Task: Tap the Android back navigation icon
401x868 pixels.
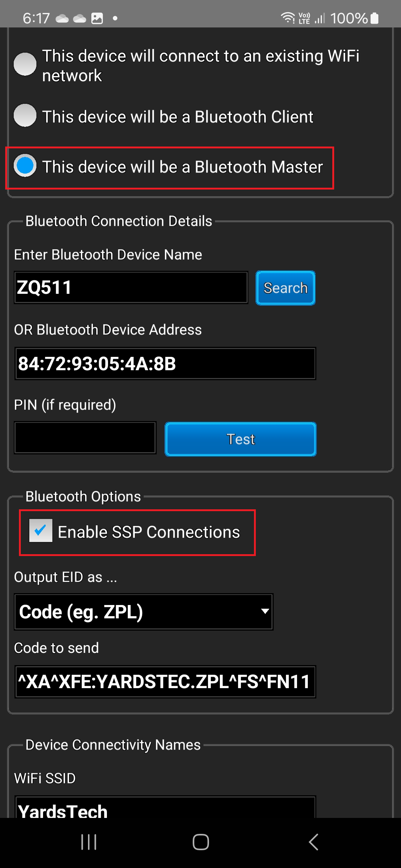Action: tap(314, 842)
